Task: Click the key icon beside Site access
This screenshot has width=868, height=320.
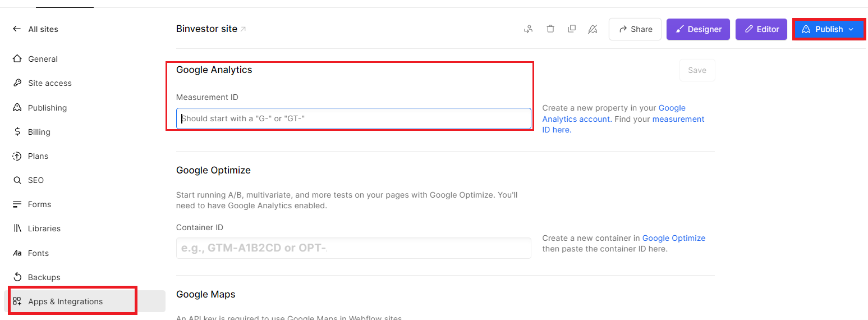Action: [x=17, y=83]
